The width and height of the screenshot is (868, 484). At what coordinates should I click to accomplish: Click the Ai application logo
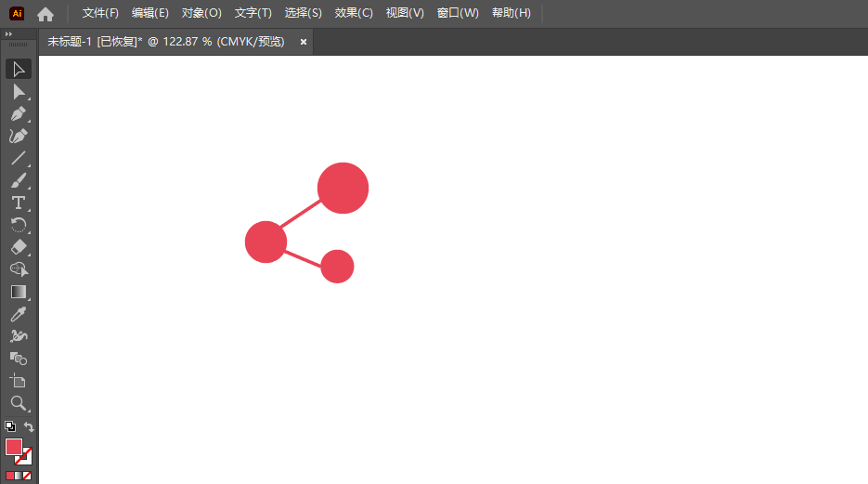pyautogui.click(x=17, y=13)
